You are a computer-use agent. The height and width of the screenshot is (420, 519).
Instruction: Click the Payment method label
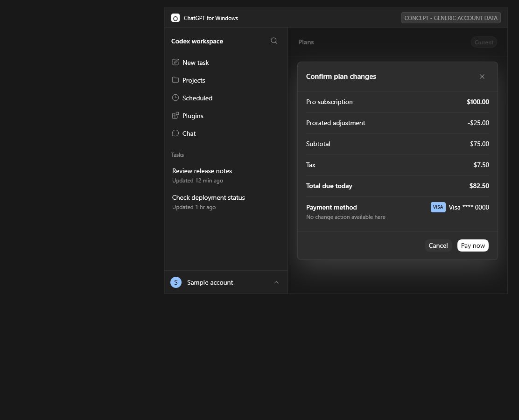click(331, 207)
